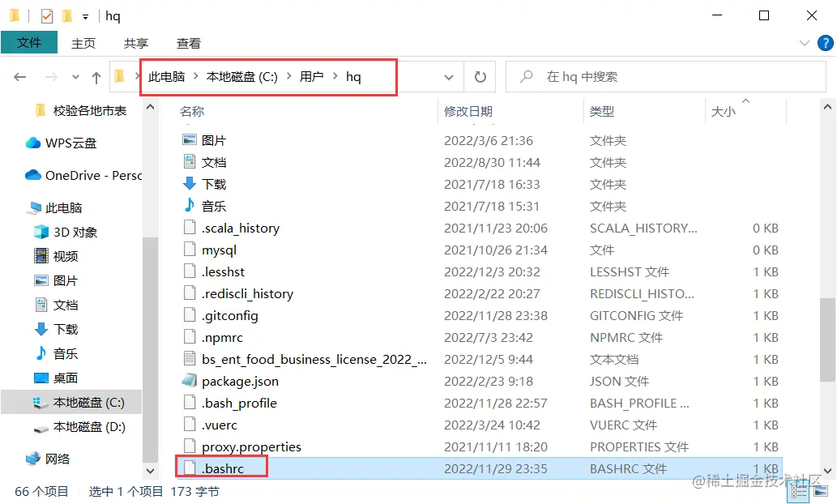The height and width of the screenshot is (504, 837).
Task: Open 桌面 in the sidebar
Action: click(66, 378)
